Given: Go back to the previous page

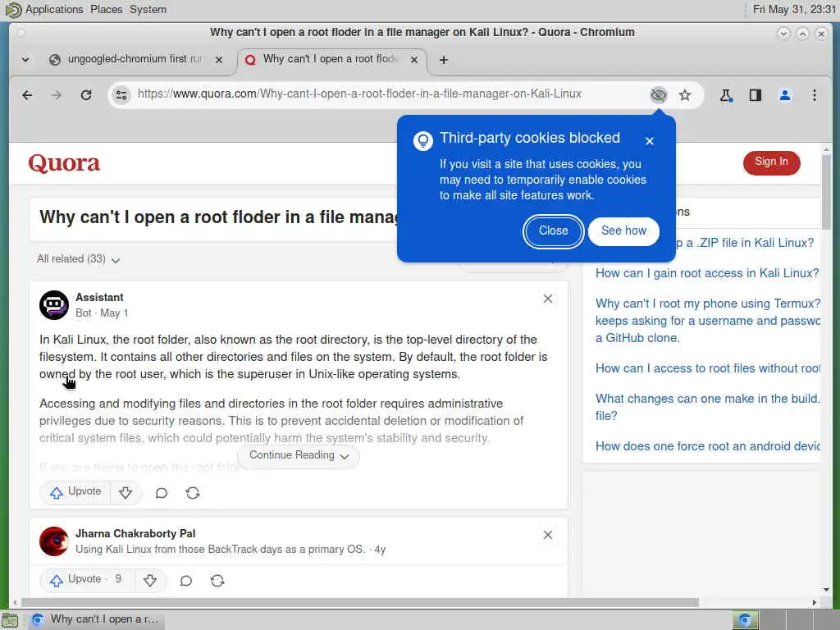Looking at the screenshot, I should point(27,95).
